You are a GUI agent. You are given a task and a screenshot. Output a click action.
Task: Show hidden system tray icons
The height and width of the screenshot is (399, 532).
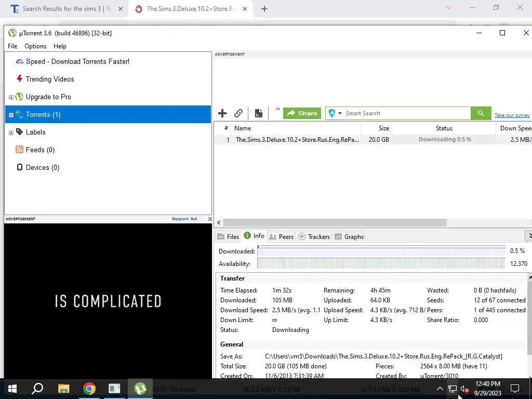tap(440, 389)
